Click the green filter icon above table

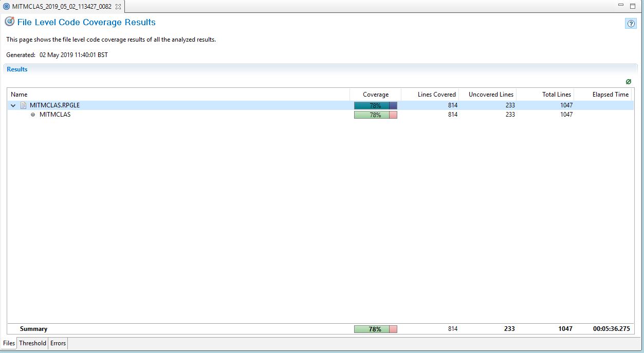628,82
